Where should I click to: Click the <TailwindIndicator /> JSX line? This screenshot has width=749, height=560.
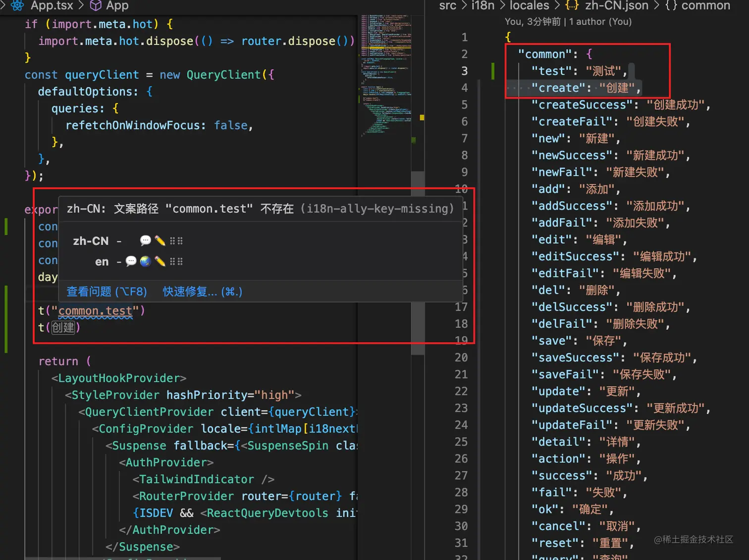click(x=203, y=479)
